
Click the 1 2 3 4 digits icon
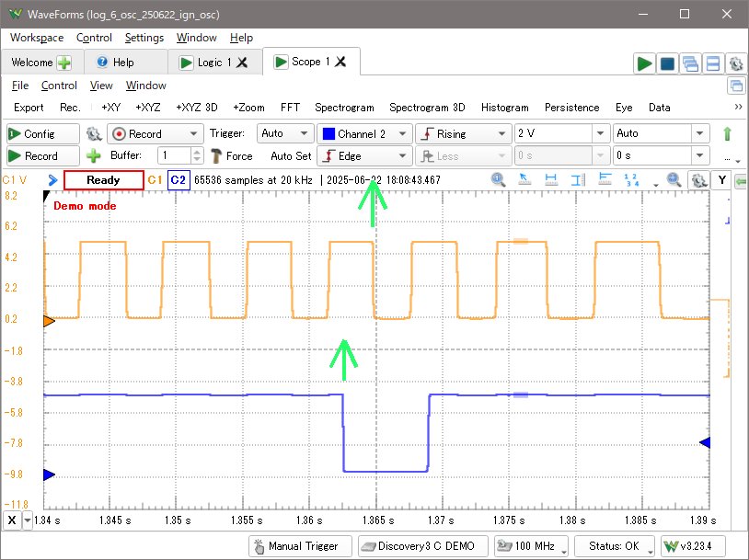[631, 179]
